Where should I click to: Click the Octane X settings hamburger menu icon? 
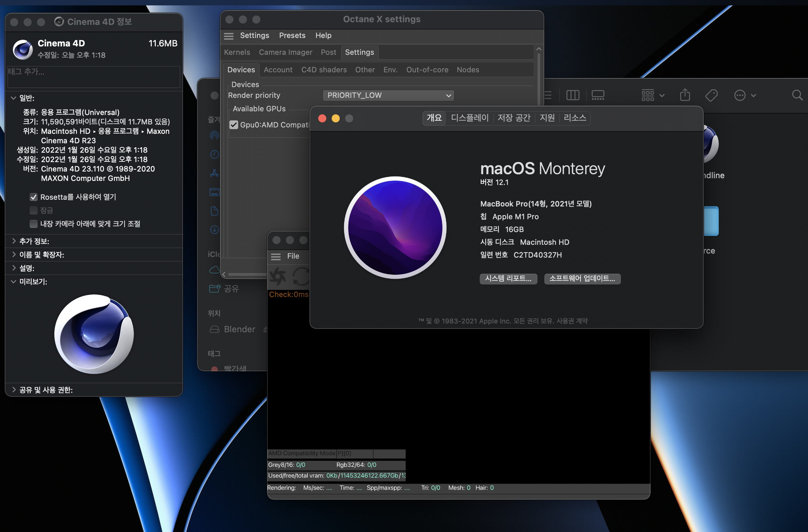point(229,36)
